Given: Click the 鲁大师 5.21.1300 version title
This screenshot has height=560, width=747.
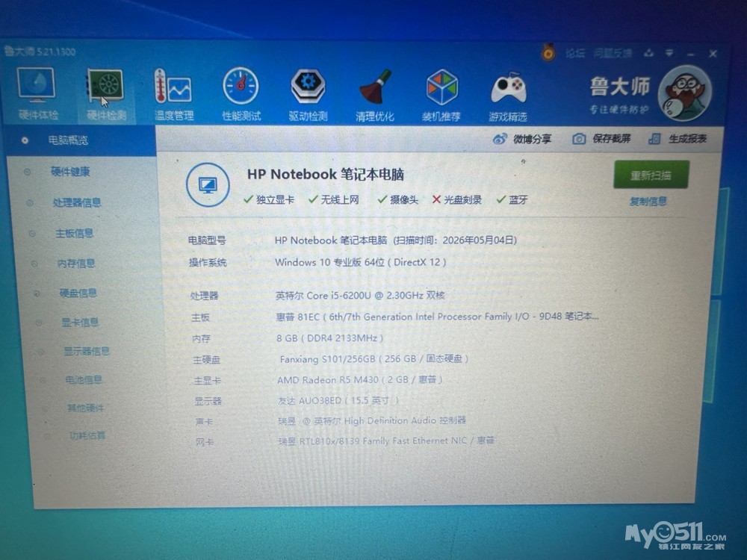Looking at the screenshot, I should pos(40,52).
